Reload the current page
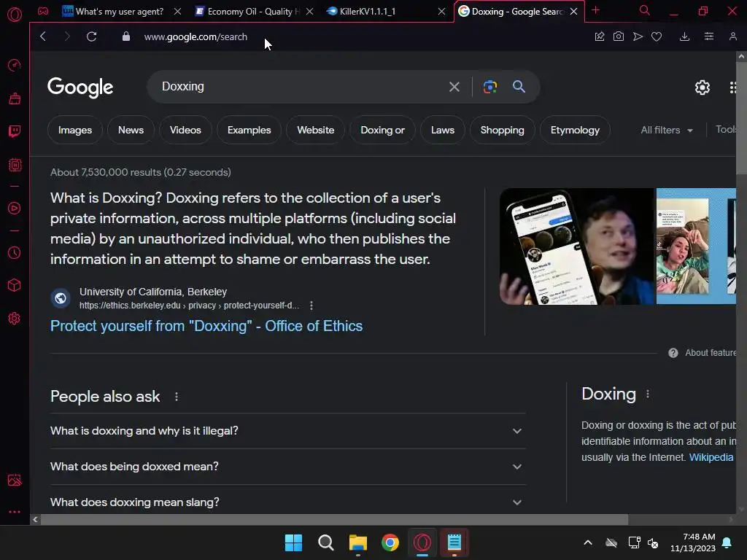 pos(91,36)
